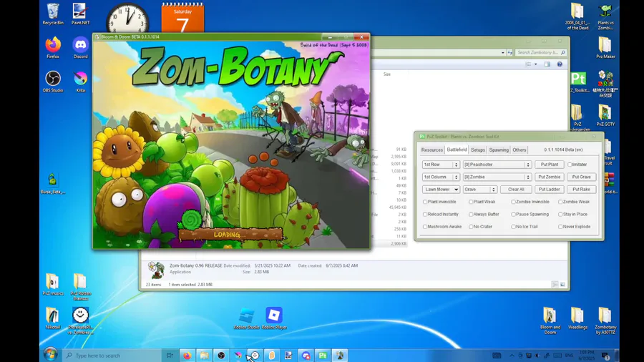
Task: Toggle Zombie Invincible checkbox
Action: coord(513,202)
